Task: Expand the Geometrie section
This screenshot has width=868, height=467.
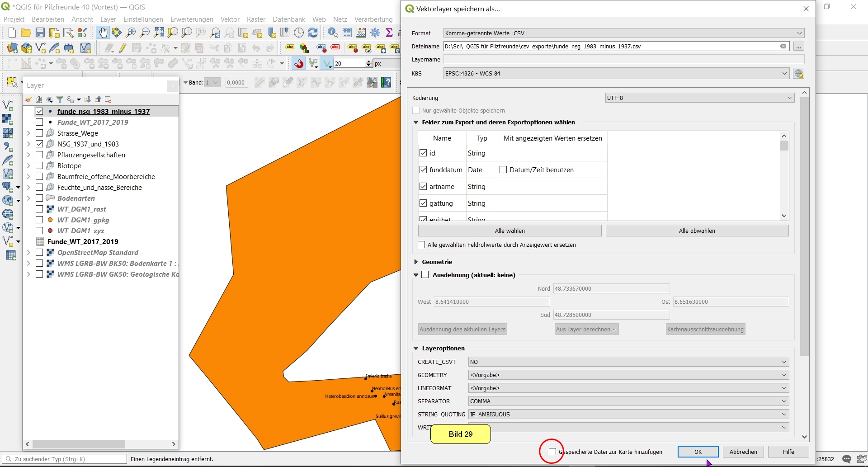Action: (416, 262)
